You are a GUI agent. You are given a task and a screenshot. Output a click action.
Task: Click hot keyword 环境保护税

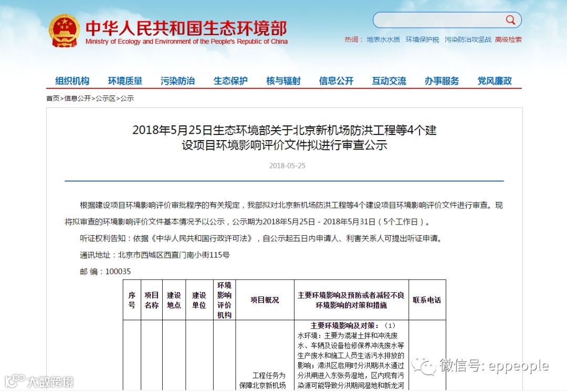click(x=422, y=40)
